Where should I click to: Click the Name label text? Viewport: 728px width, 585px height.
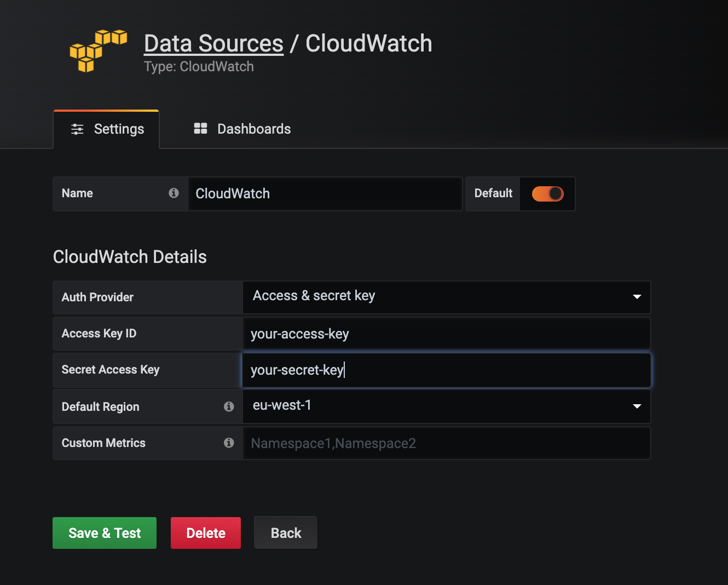tap(77, 193)
